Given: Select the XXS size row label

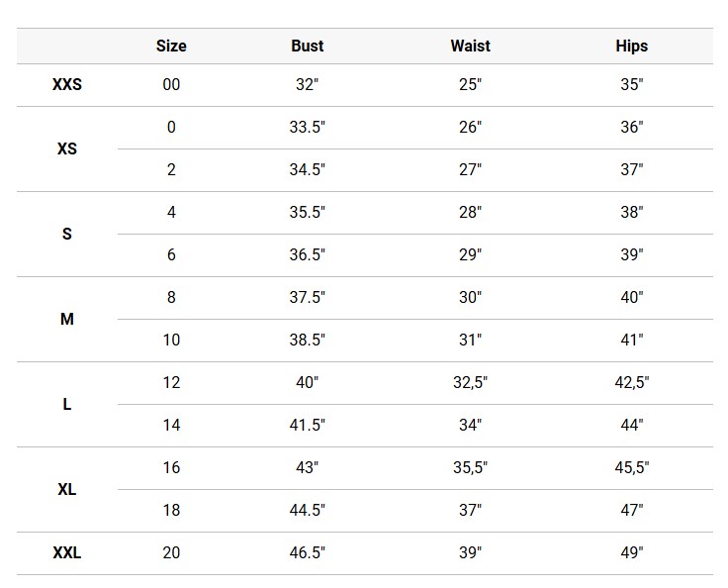Looking at the screenshot, I should 67,85.
